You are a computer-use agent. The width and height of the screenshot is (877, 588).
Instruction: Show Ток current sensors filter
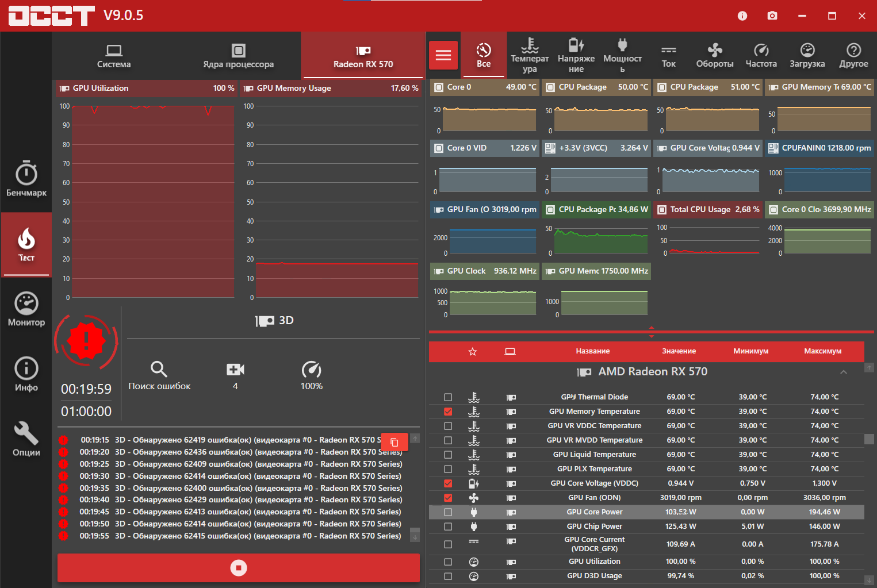tap(668, 55)
